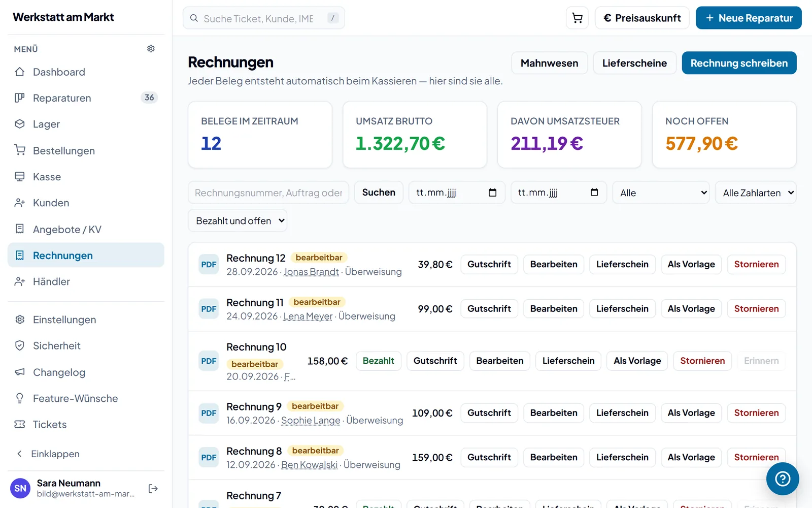
Task: Open Alle Zahlarten dropdown
Action: point(756,193)
